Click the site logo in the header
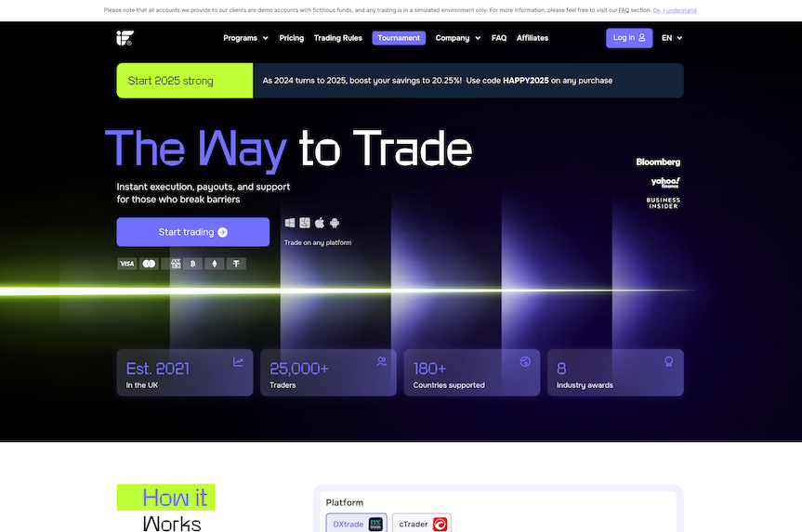 [x=125, y=38]
